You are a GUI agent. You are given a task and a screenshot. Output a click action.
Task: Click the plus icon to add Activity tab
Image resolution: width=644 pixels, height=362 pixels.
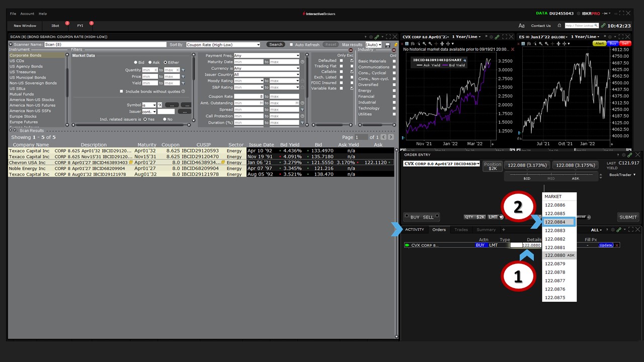[x=503, y=230]
